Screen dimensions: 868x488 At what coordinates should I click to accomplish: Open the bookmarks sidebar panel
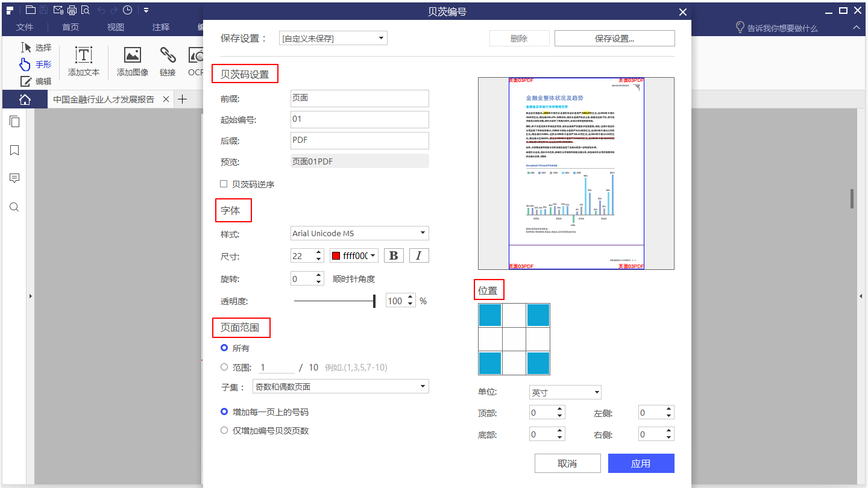(14, 150)
